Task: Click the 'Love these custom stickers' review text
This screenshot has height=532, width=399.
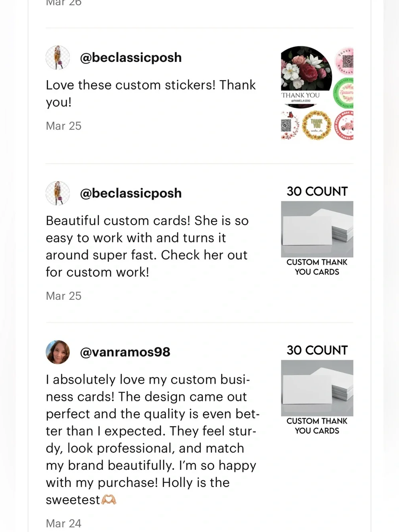Action: click(x=151, y=93)
